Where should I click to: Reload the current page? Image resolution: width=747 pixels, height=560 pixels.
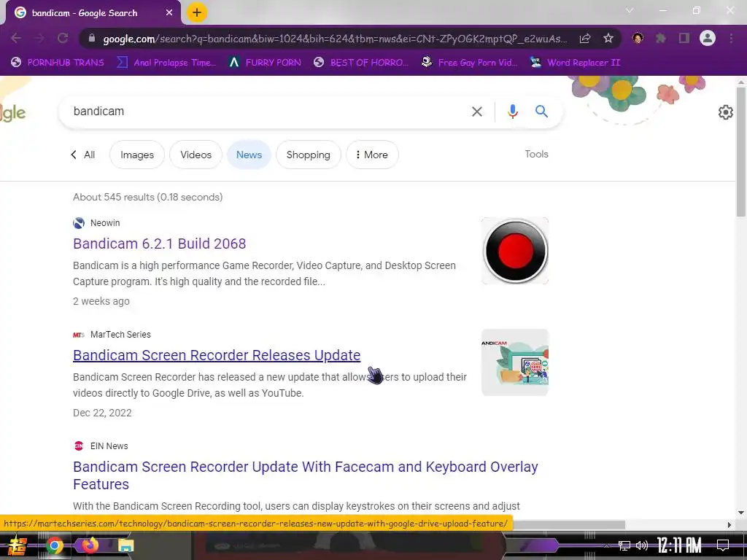(x=63, y=38)
